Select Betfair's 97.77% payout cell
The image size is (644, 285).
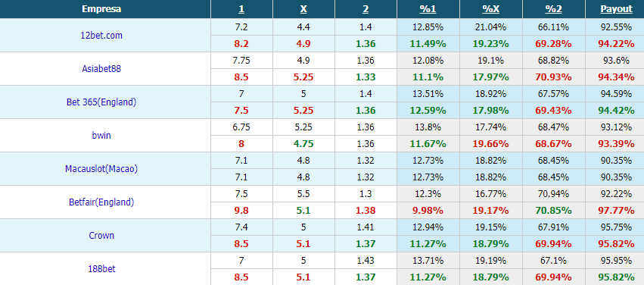point(616,211)
